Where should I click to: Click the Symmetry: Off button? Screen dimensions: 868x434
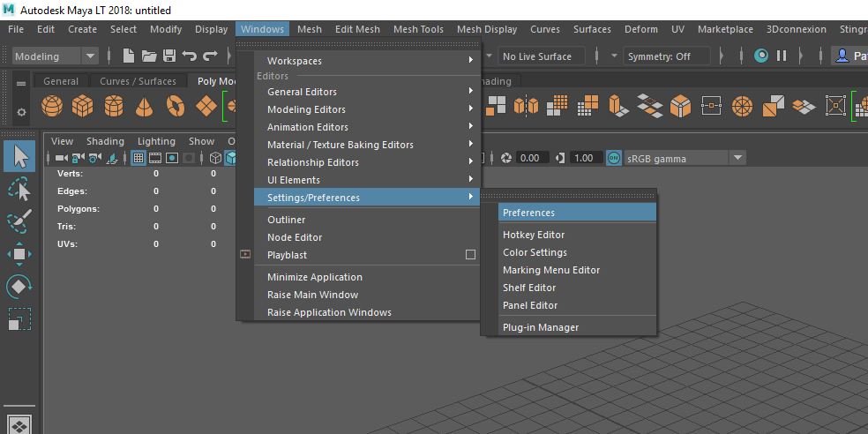667,56
